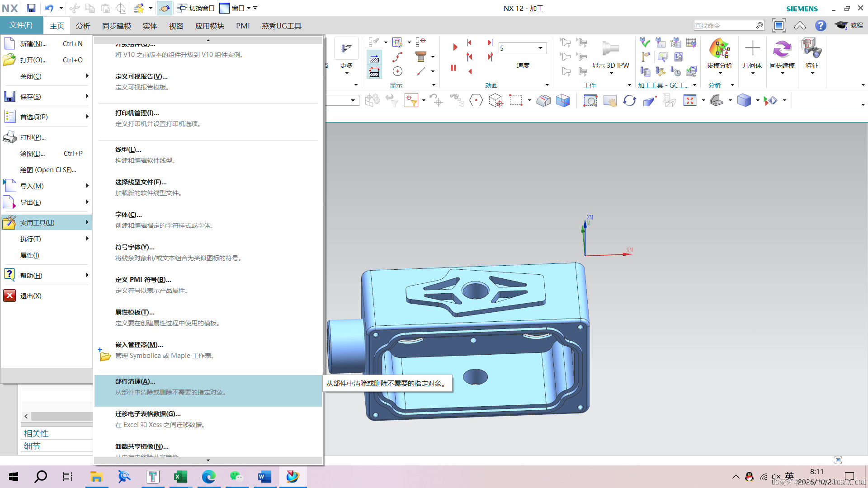Switch to the 分析 ribbon tab
The height and width of the screenshot is (488, 868).
pyautogui.click(x=83, y=26)
